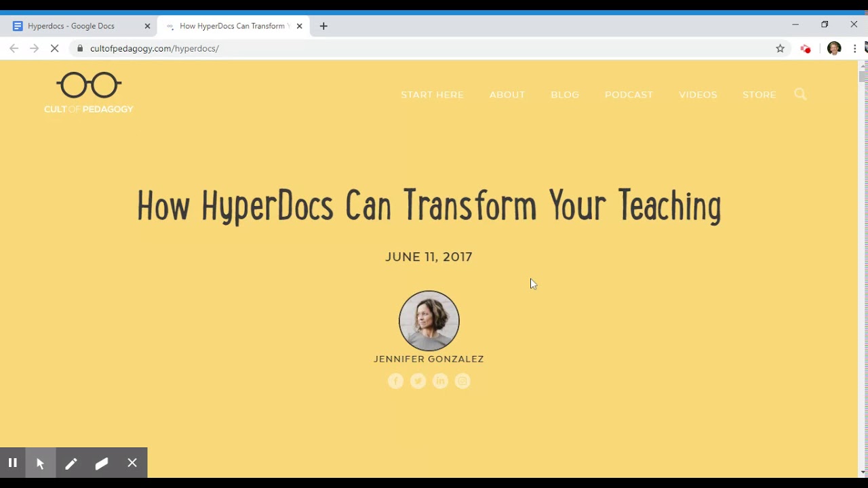Click the Cult of Pedagogy glasses logo
The image size is (868, 488).
pos(89,93)
